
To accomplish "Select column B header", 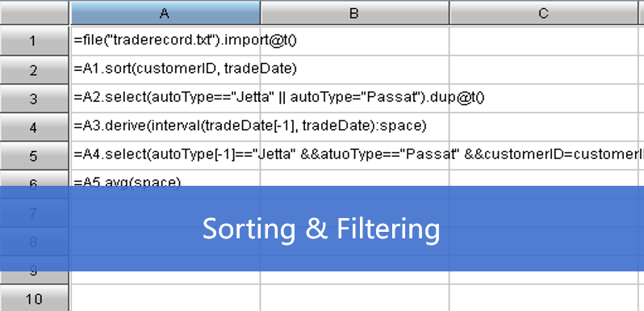I will tap(355, 14).
